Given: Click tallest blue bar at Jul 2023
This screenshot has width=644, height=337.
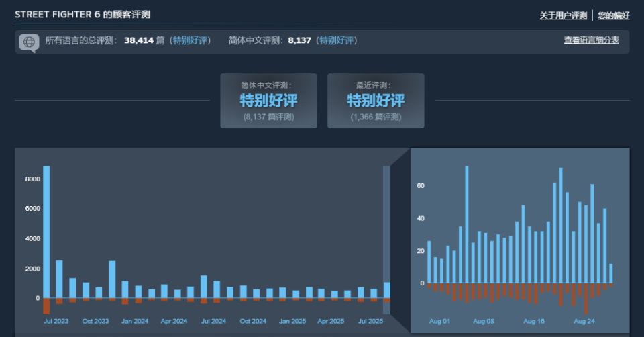Looking at the screenshot, I should point(46,232).
